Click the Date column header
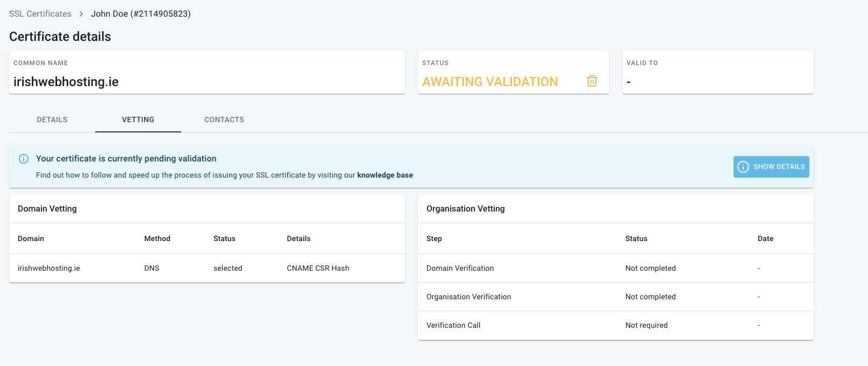This screenshot has width=868, height=366. coord(765,238)
